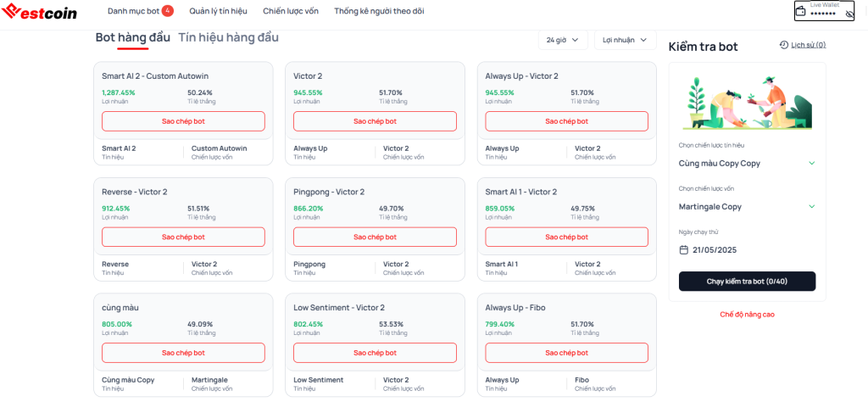Click the 51.51% win rate value
868x402 pixels.
(x=198, y=208)
